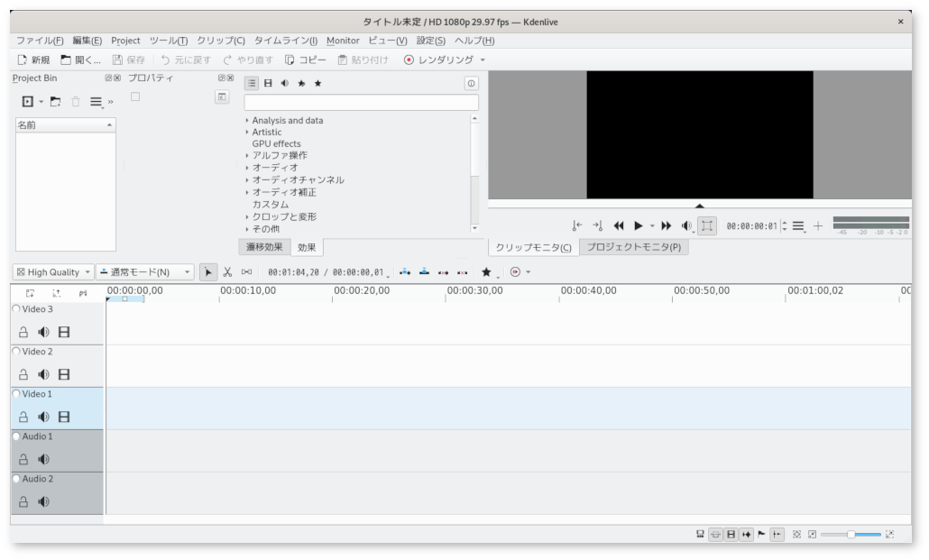Expand the Artistic effects category
The width and height of the screenshot is (929, 560).
247,132
